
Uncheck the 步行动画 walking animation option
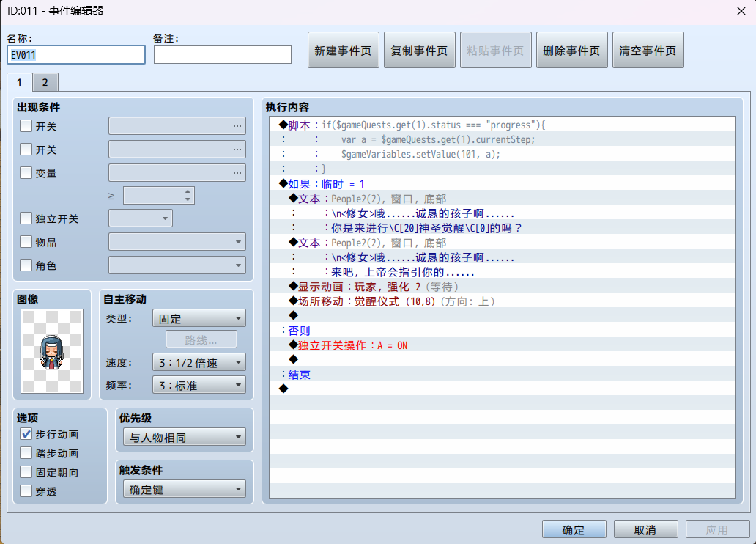(26, 434)
